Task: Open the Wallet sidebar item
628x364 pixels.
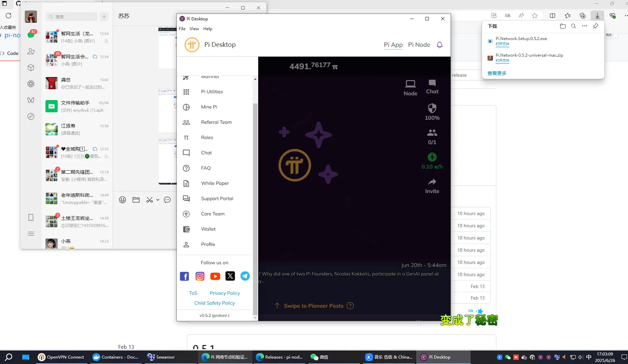Action: tap(208, 229)
